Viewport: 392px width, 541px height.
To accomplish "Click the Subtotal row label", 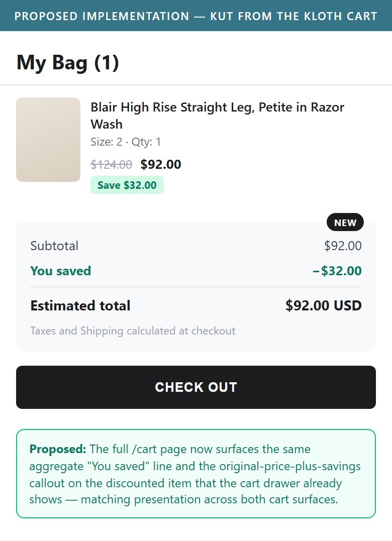I will click(54, 246).
